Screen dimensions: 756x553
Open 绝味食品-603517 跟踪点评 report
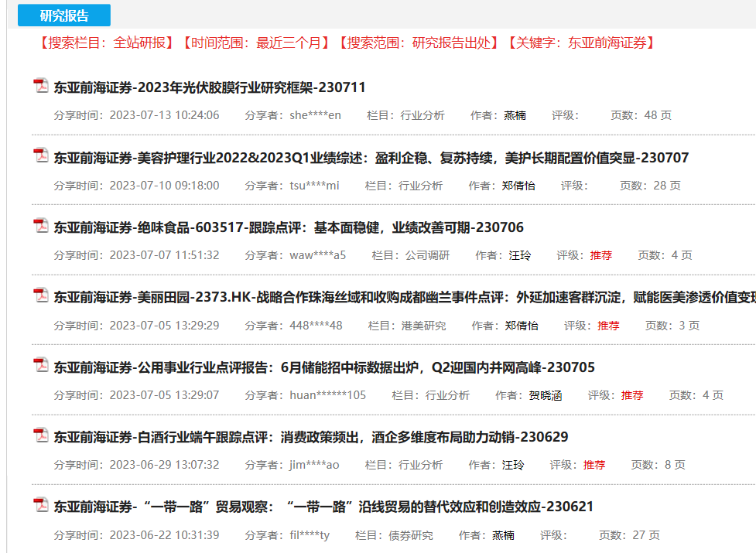pos(289,227)
